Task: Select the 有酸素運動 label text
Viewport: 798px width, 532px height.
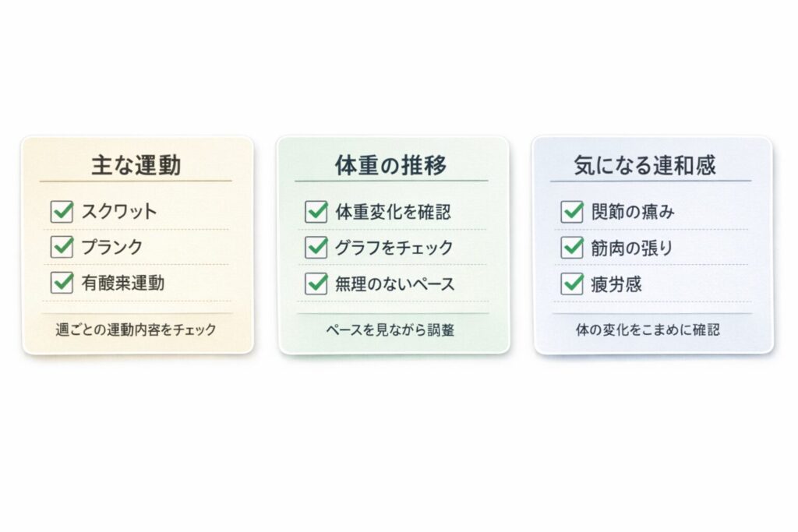Action: [x=123, y=283]
